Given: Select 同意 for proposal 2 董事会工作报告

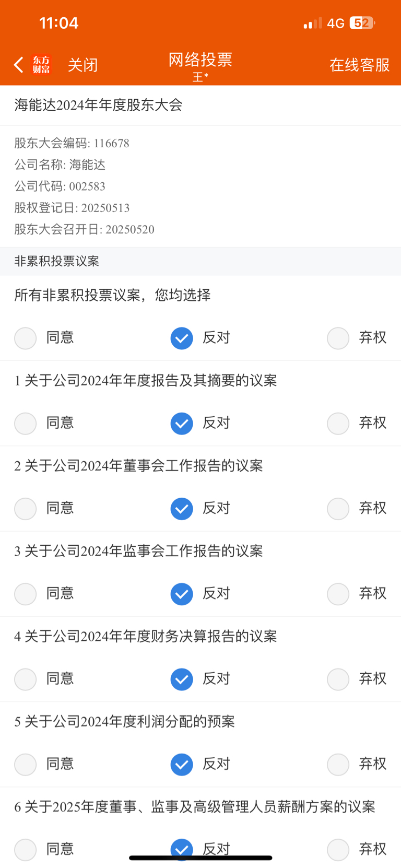Looking at the screenshot, I should pyautogui.click(x=25, y=508).
